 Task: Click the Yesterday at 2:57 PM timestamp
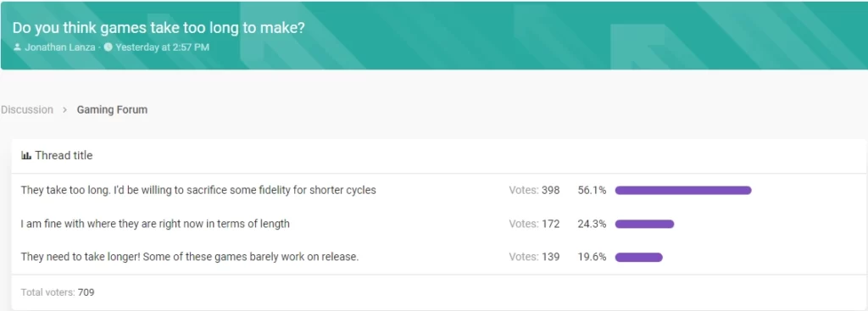tap(162, 47)
